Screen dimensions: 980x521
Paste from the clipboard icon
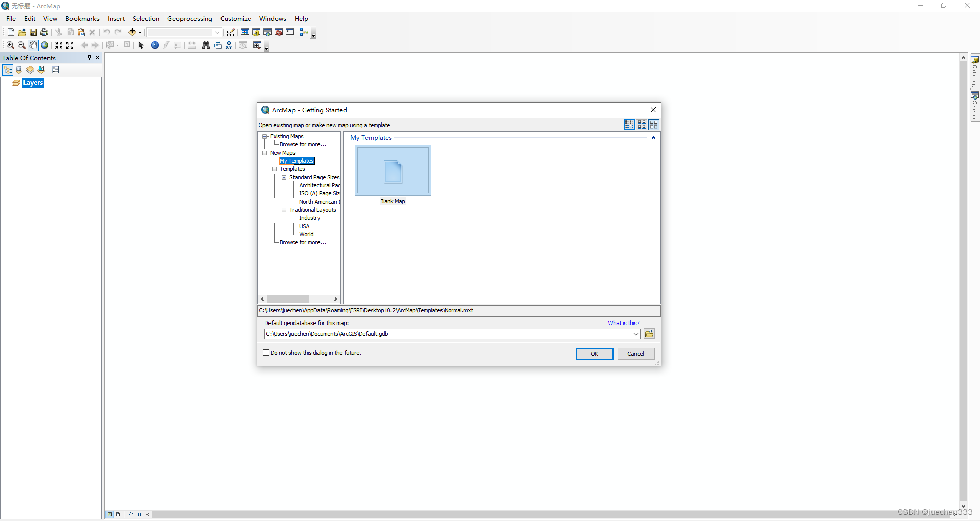tap(81, 32)
